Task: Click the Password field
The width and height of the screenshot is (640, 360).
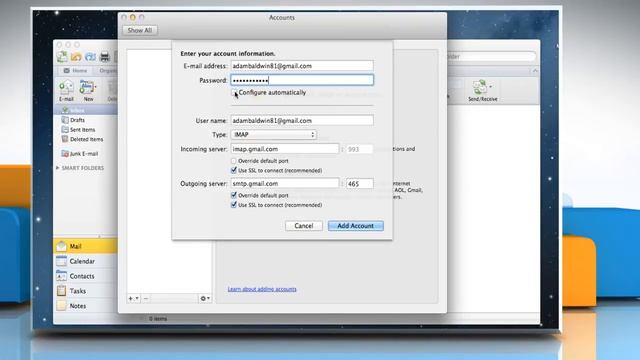Action: coord(302,80)
